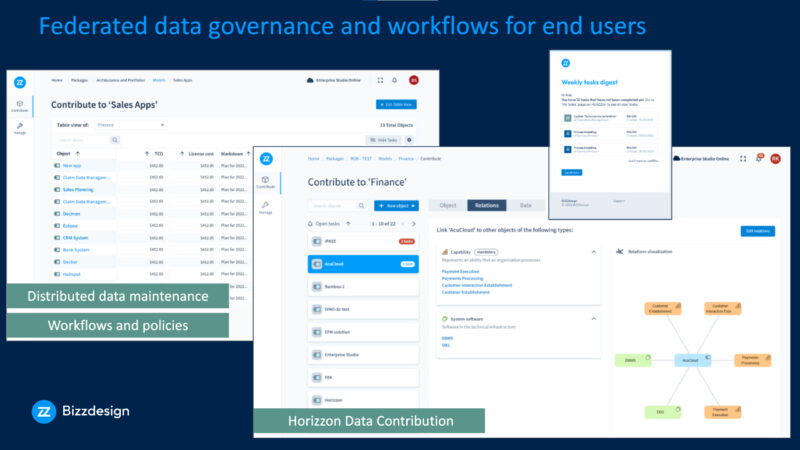
Task: Open the New object dropdown button
Action: pos(396,206)
